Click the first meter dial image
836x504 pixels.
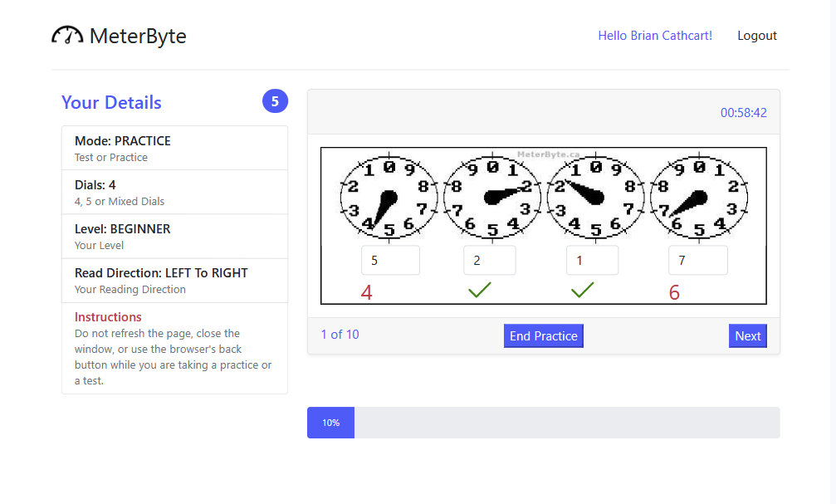click(389, 198)
